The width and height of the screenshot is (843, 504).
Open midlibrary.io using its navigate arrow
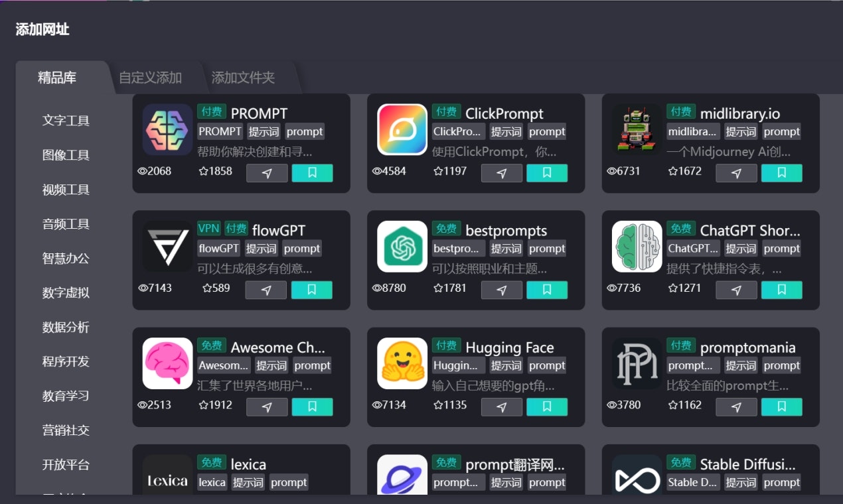tap(736, 173)
